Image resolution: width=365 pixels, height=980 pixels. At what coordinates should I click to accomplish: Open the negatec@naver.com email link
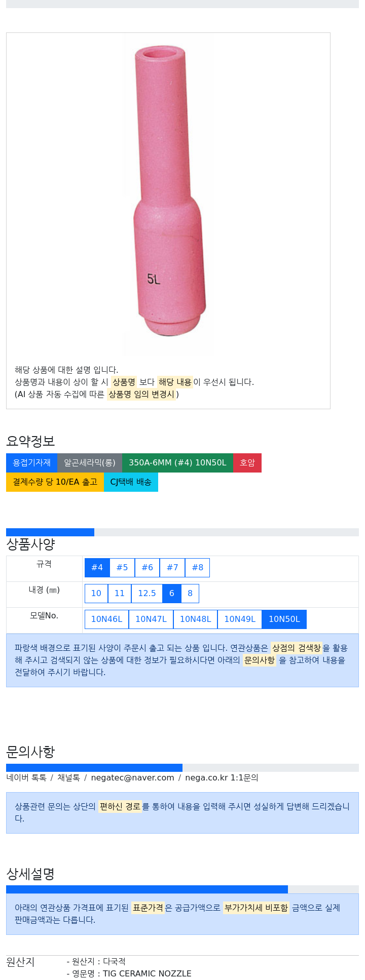pos(132,777)
